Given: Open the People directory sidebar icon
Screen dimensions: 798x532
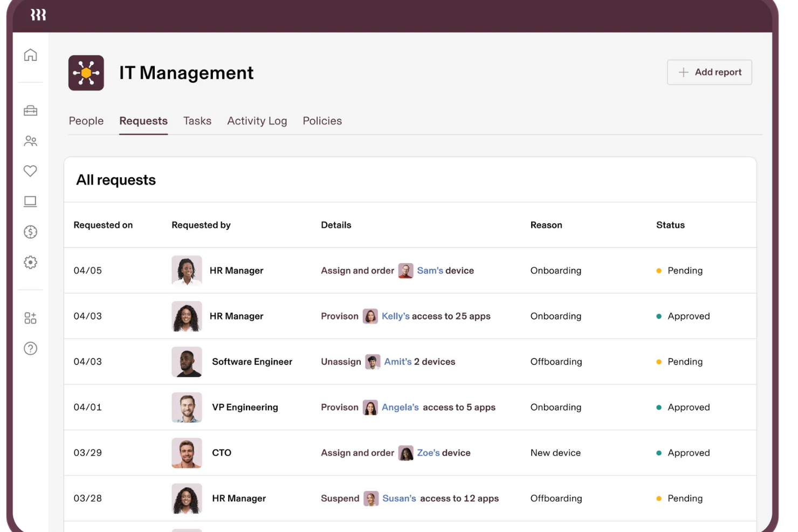Looking at the screenshot, I should 30,141.
